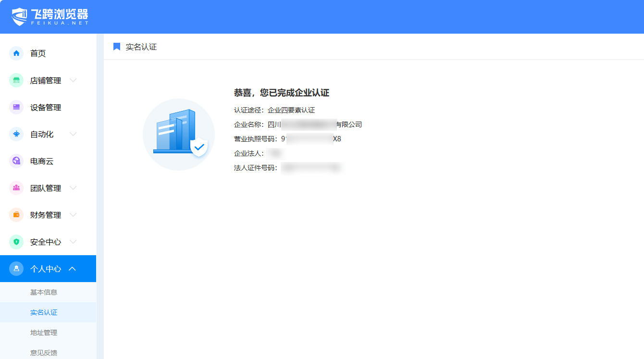The height and width of the screenshot is (359, 644).
Task: Expand the 店铺管理 chevron arrow
Action: coord(73,80)
